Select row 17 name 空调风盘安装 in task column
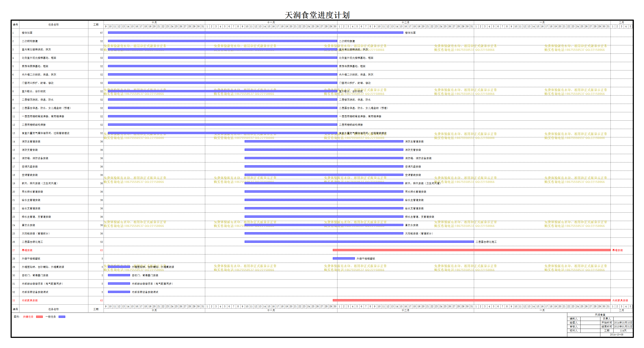 [30, 167]
